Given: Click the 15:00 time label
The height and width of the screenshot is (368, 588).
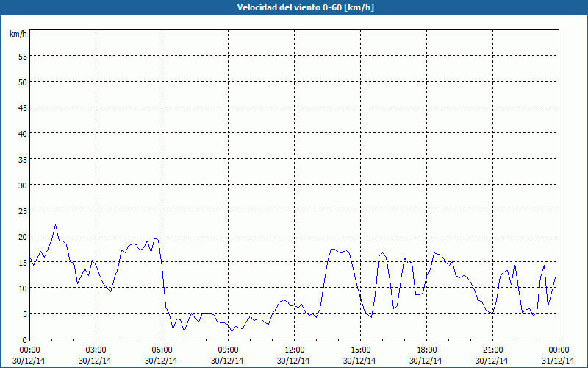Looking at the screenshot, I should coord(360,350).
